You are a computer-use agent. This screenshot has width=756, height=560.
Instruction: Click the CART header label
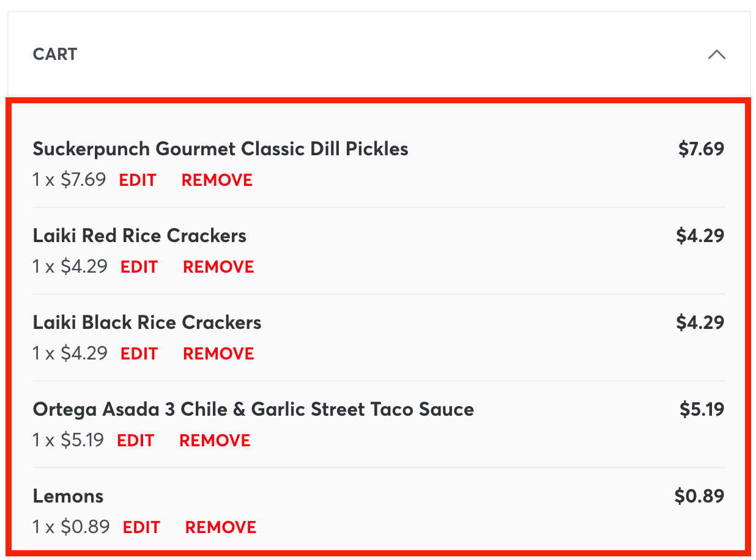(x=55, y=54)
